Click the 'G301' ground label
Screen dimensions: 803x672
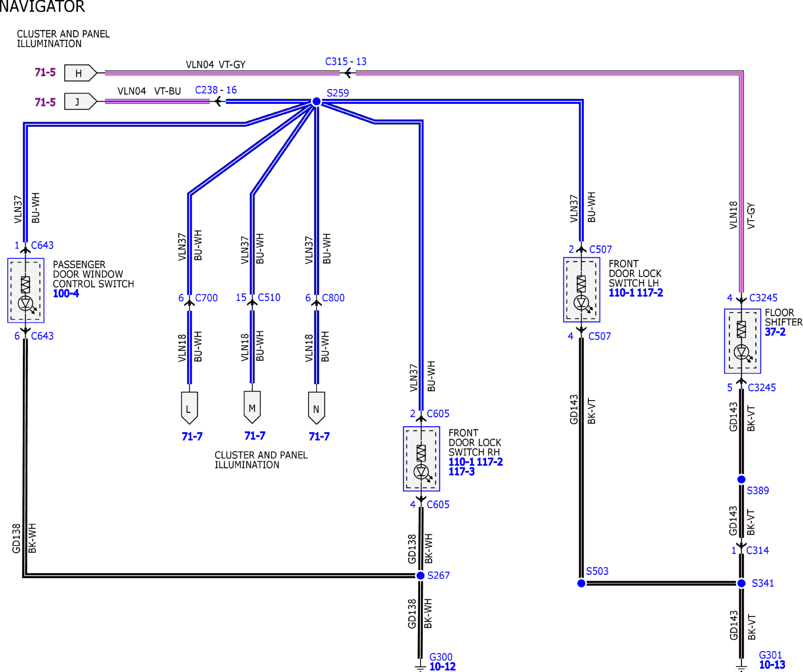click(x=770, y=655)
